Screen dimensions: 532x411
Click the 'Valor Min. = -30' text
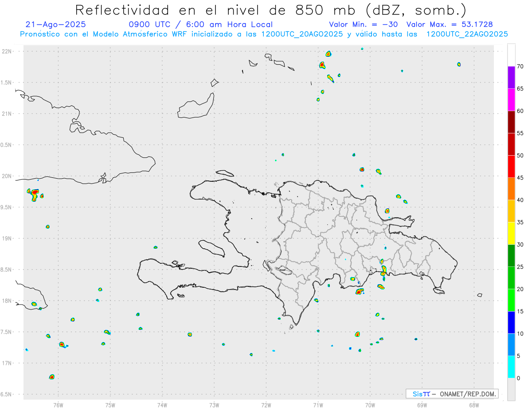tap(363, 24)
